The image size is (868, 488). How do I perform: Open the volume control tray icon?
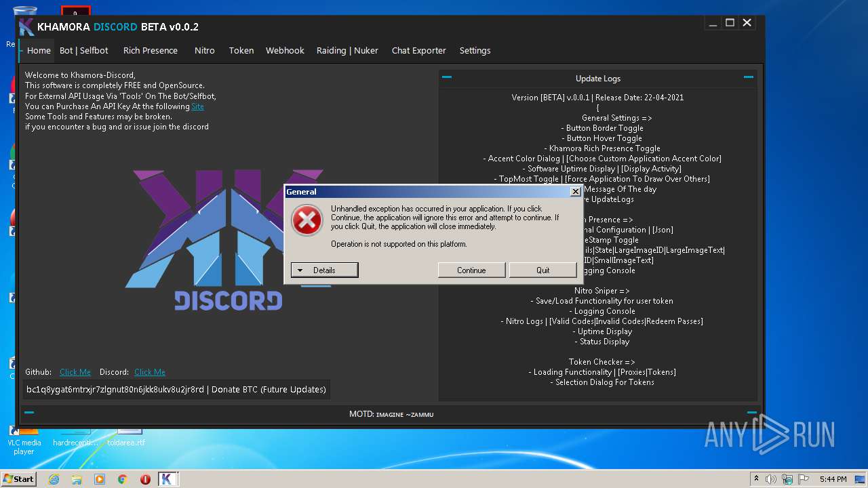pyautogui.click(x=771, y=479)
